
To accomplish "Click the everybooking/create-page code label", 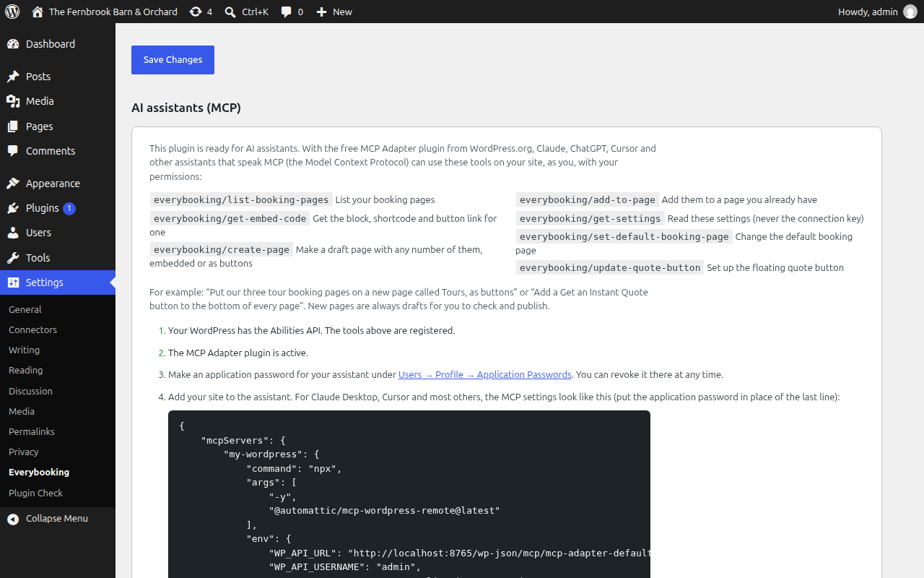I will pyautogui.click(x=222, y=249).
